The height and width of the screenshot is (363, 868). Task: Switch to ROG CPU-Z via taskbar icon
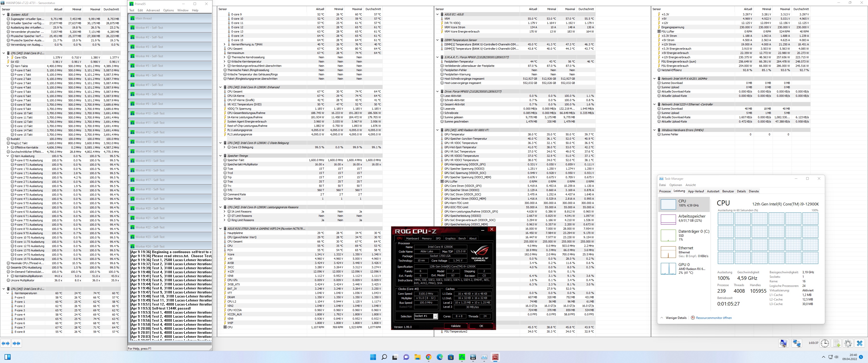[x=495, y=357]
